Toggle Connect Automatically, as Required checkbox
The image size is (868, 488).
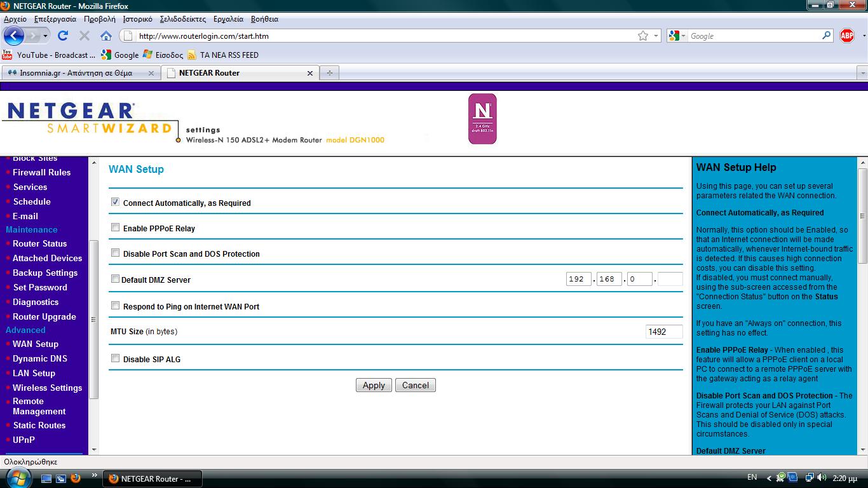pos(115,202)
